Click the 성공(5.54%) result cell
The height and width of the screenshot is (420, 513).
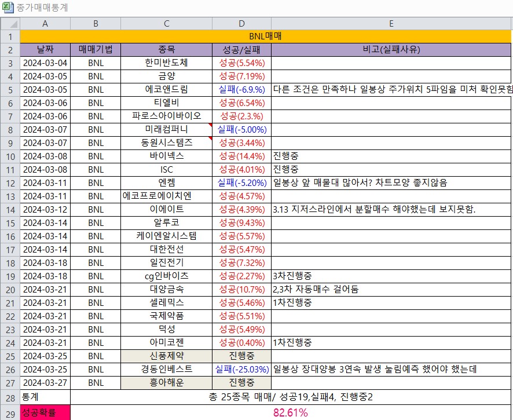coord(242,63)
